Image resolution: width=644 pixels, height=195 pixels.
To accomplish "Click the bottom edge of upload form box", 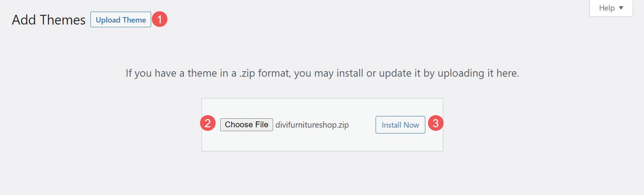I will pyautogui.click(x=322, y=151).
